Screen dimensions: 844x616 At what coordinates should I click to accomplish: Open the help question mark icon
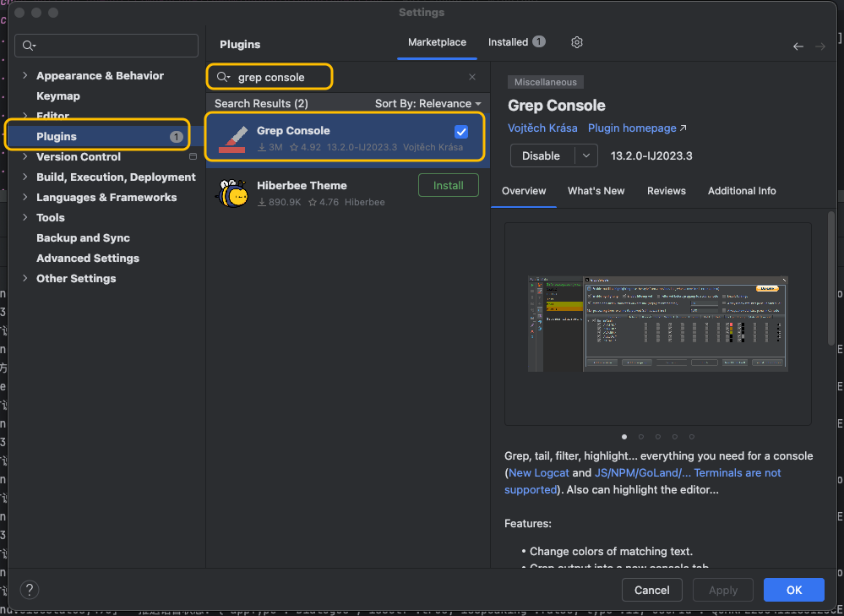tap(30, 590)
